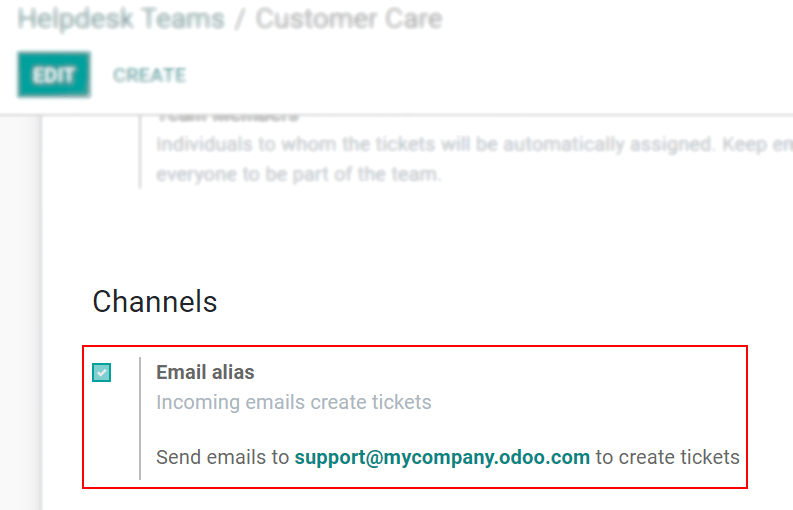Click the breadcrumb slash separator

240,19
